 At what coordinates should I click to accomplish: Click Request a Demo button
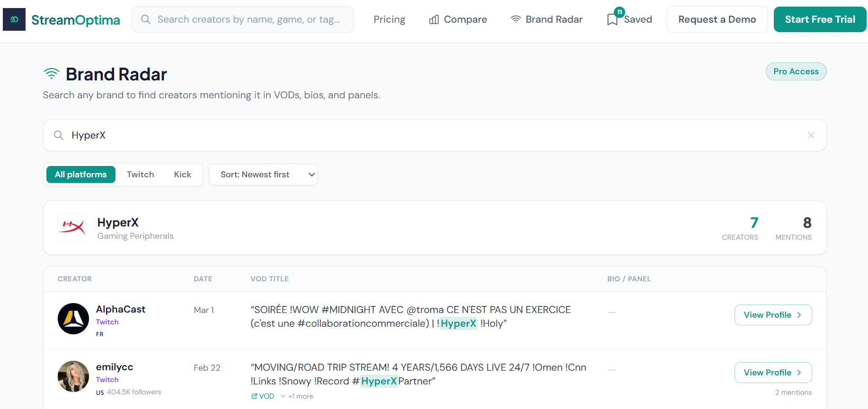[x=717, y=19]
